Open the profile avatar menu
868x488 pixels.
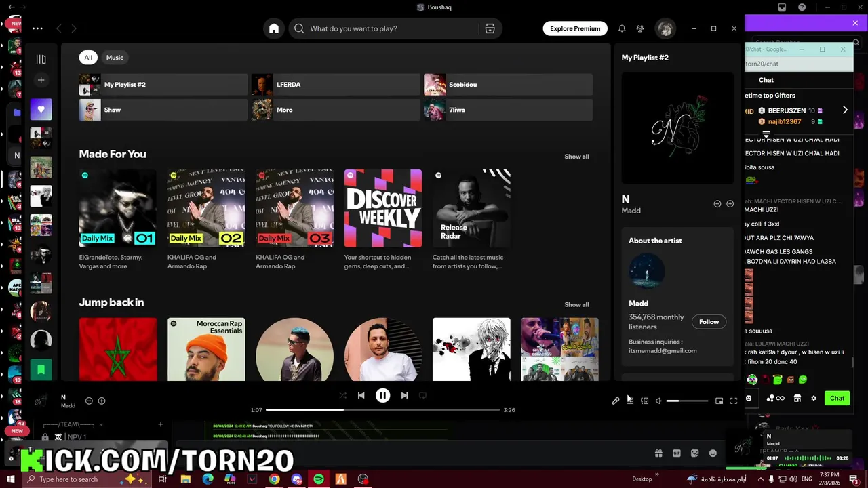665,28
